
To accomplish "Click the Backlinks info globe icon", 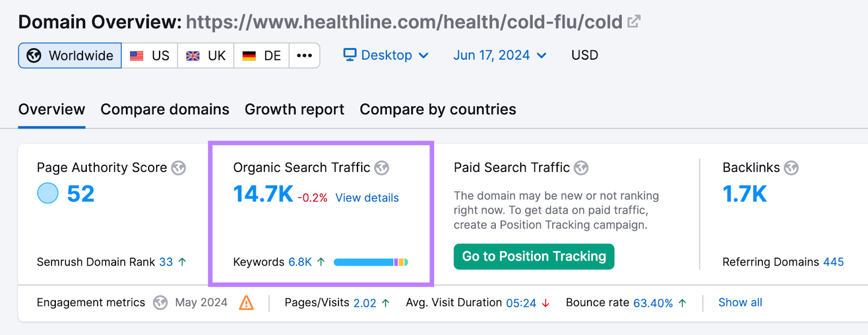I will pyautogui.click(x=793, y=168).
